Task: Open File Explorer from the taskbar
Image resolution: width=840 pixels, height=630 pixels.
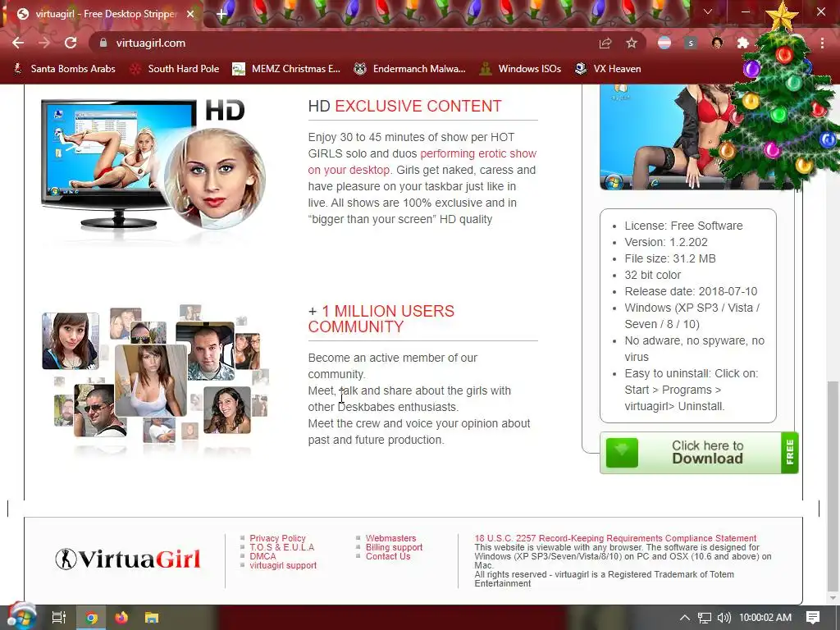Action: click(x=152, y=618)
